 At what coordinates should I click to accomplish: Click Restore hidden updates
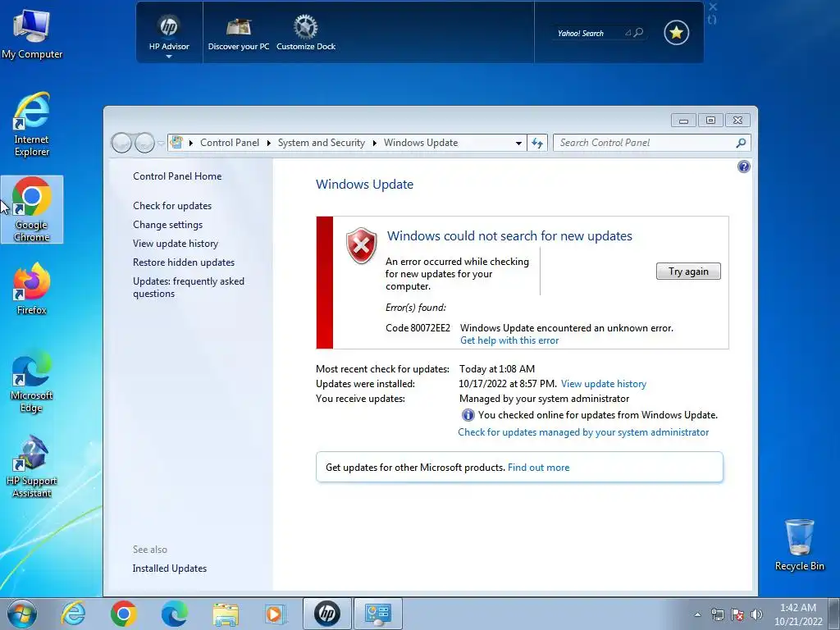[184, 262]
